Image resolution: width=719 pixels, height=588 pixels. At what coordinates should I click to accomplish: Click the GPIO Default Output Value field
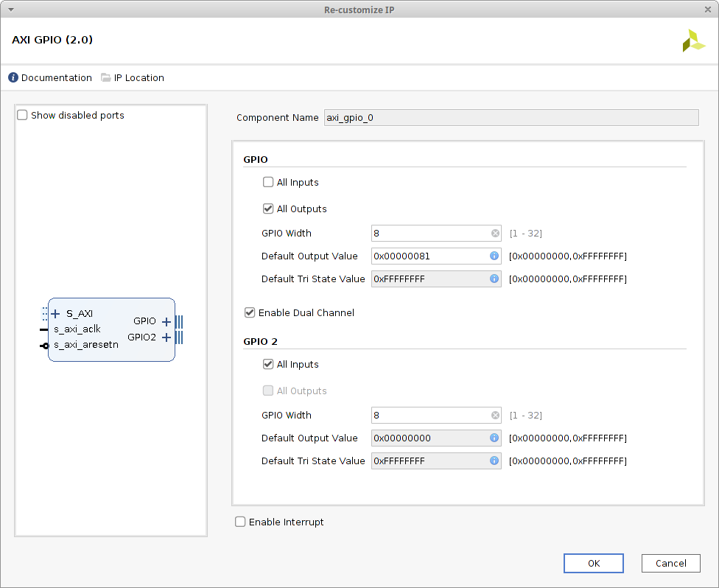pyautogui.click(x=429, y=256)
